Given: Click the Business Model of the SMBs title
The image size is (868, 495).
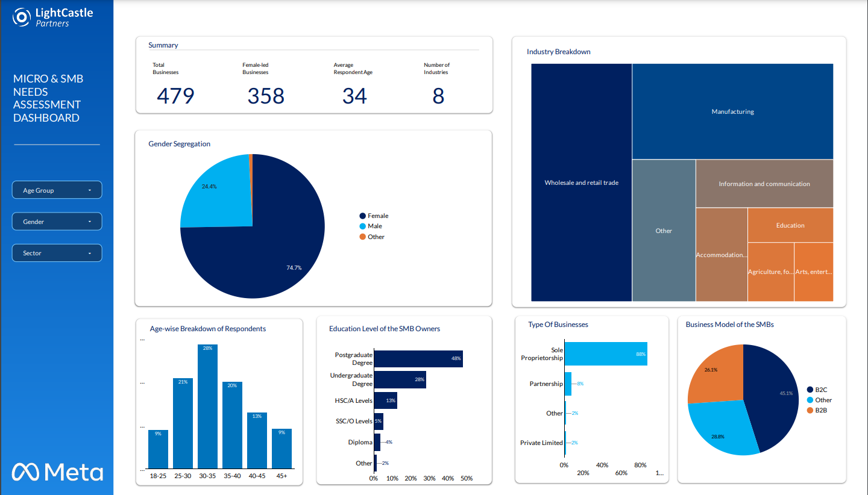Looking at the screenshot, I should (x=730, y=325).
